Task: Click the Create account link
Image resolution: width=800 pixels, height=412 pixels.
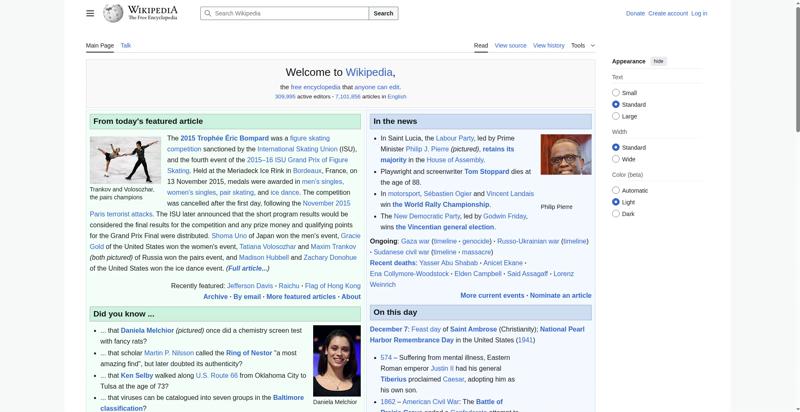Action: [667, 13]
